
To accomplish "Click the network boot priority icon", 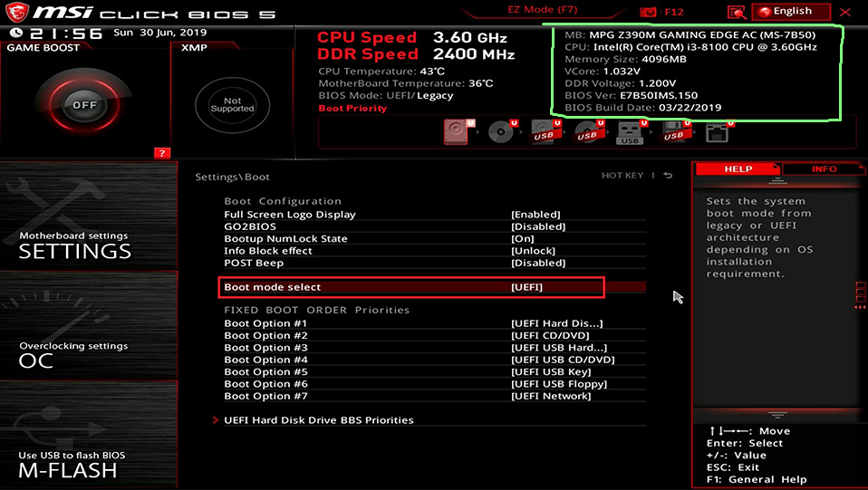I will [719, 132].
